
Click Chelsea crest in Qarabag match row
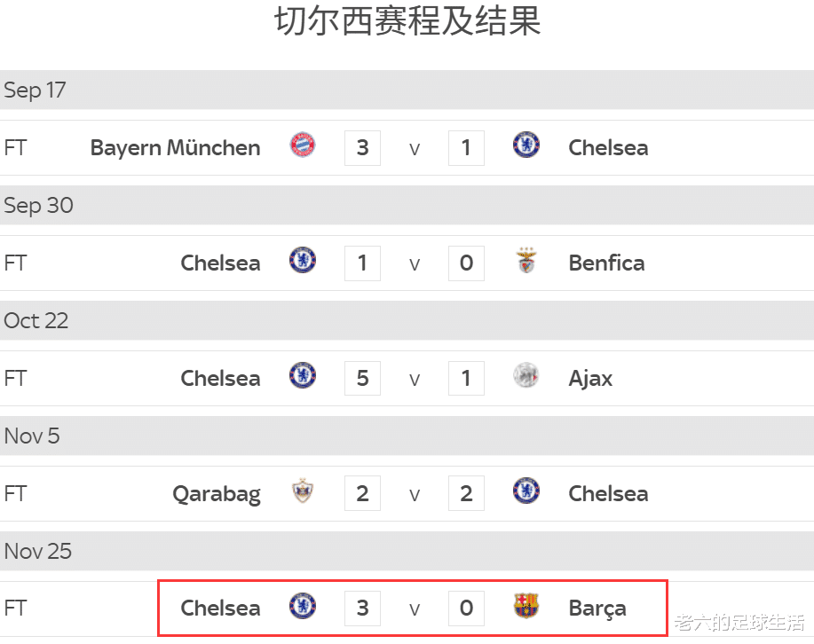click(x=526, y=491)
